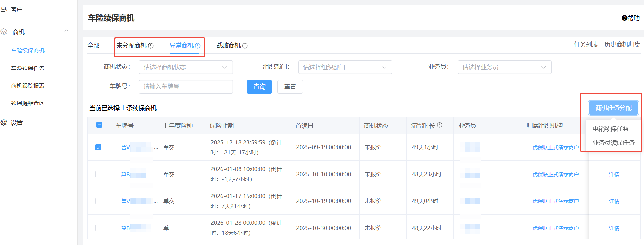
Task: Open the 组织部门 dropdown
Action: click(x=345, y=67)
